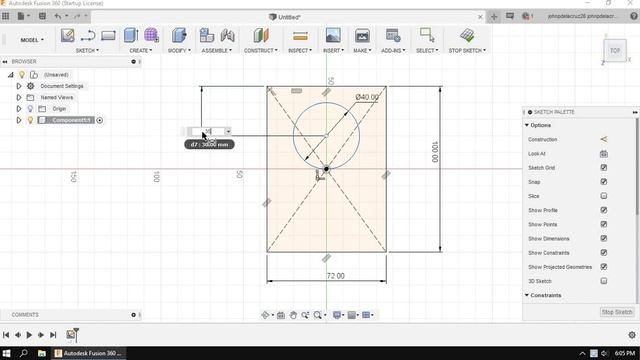Click the Make 3D print icon
This screenshot has width=640, height=360.
pyautogui.click(x=362, y=36)
